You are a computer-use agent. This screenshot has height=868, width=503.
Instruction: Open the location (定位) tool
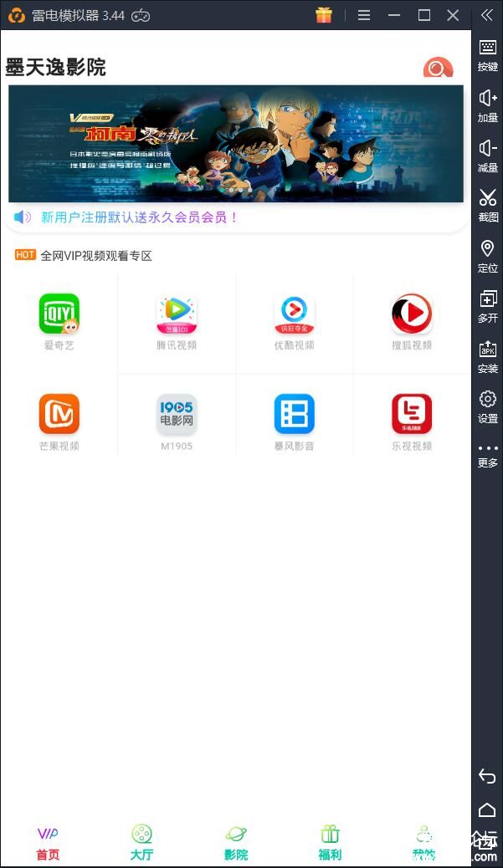click(487, 257)
